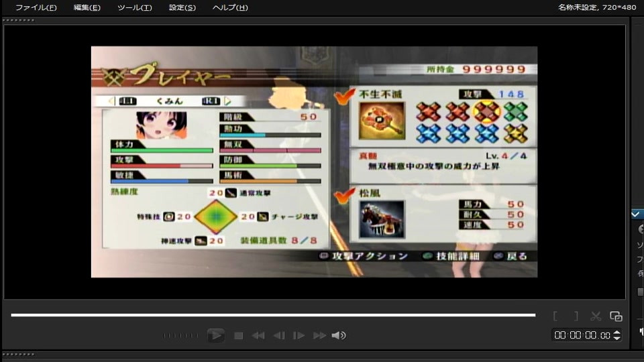Mute audio with the speaker icon
644x362 pixels.
pos(338,336)
